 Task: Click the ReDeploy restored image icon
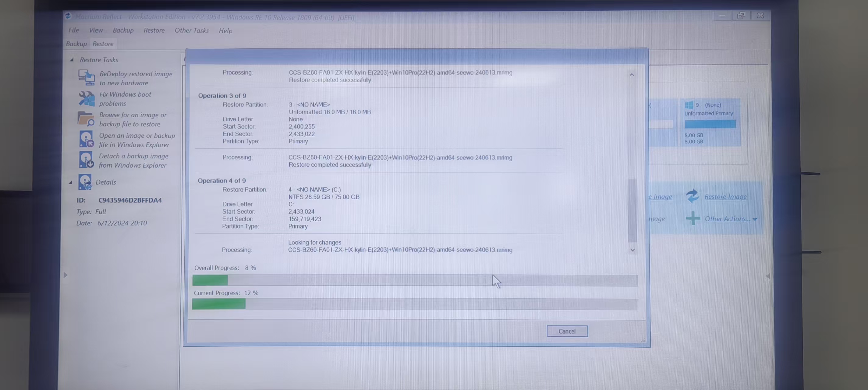pos(86,78)
